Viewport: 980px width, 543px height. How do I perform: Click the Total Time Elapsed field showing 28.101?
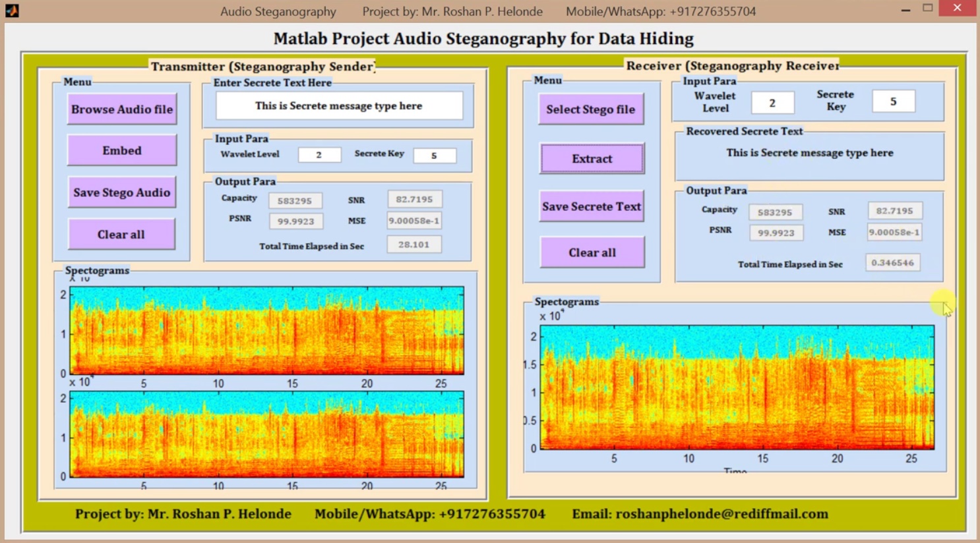point(413,244)
